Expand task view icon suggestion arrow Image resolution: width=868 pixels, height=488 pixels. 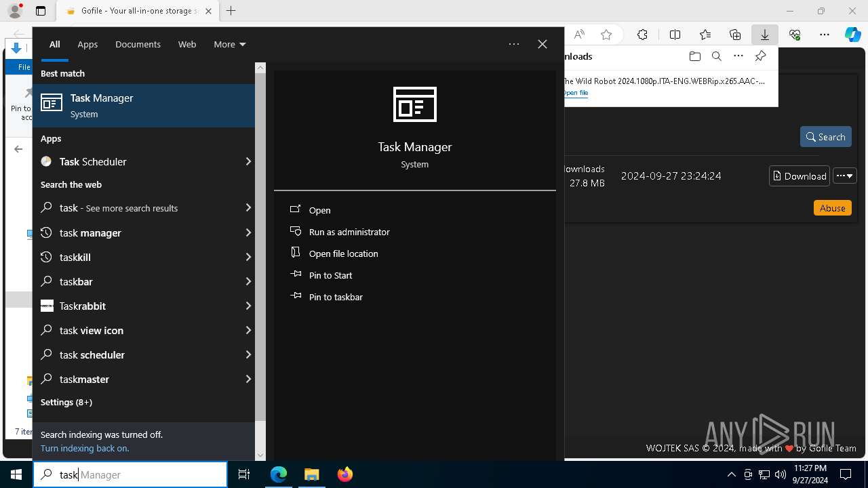[248, 330]
